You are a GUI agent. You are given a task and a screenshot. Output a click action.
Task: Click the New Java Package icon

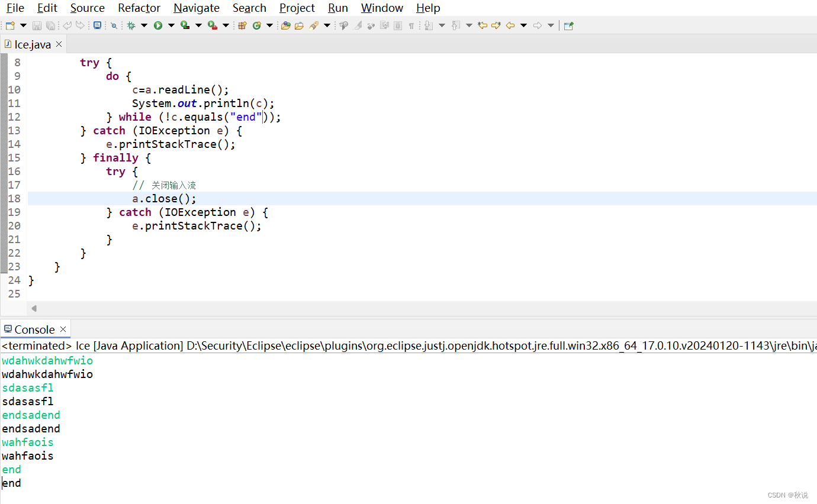(242, 25)
